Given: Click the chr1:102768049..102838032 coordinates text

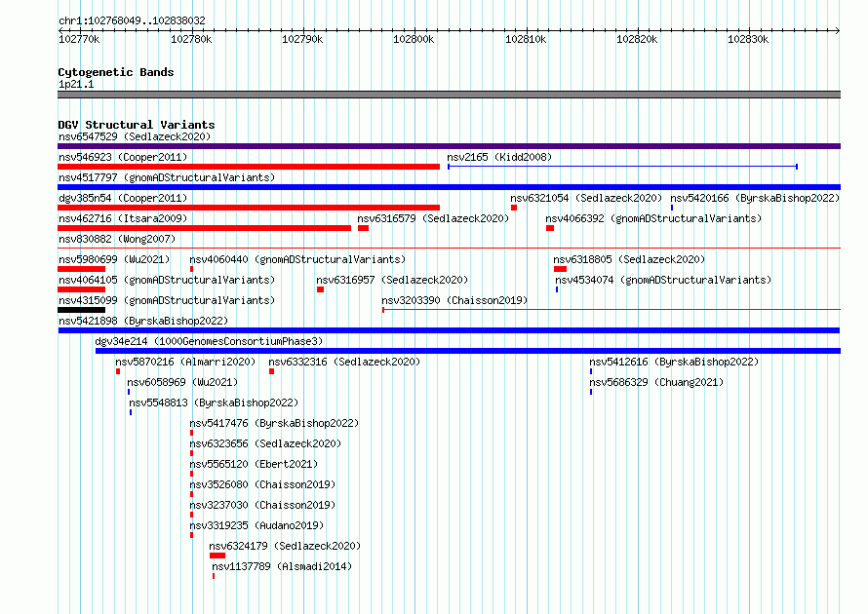Looking at the screenshot, I should 132,20.
